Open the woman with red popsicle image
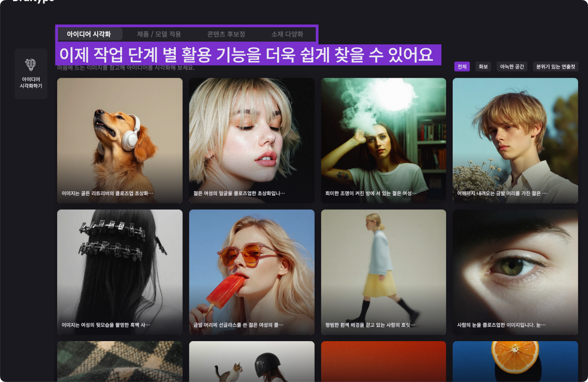The image size is (588, 382). coord(252,272)
